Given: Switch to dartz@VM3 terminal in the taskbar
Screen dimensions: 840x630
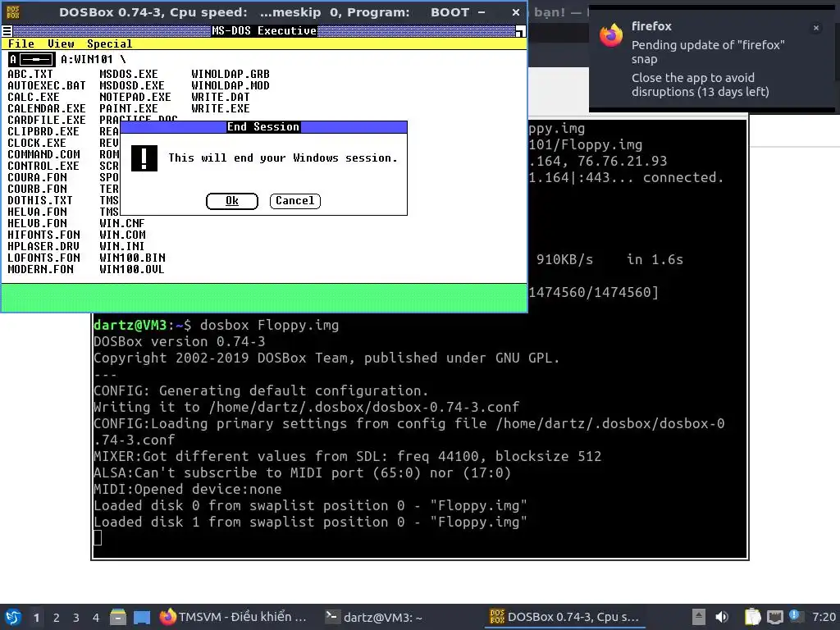Looking at the screenshot, I should click(375, 617).
